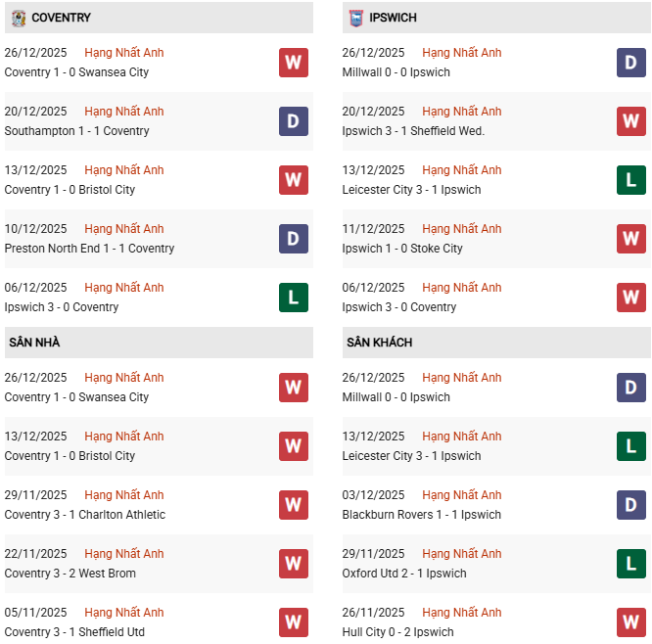Click D badge for Millwall 0-0 Ipswich, top Ipswich list
This screenshot has height=644, width=652.
tap(630, 63)
